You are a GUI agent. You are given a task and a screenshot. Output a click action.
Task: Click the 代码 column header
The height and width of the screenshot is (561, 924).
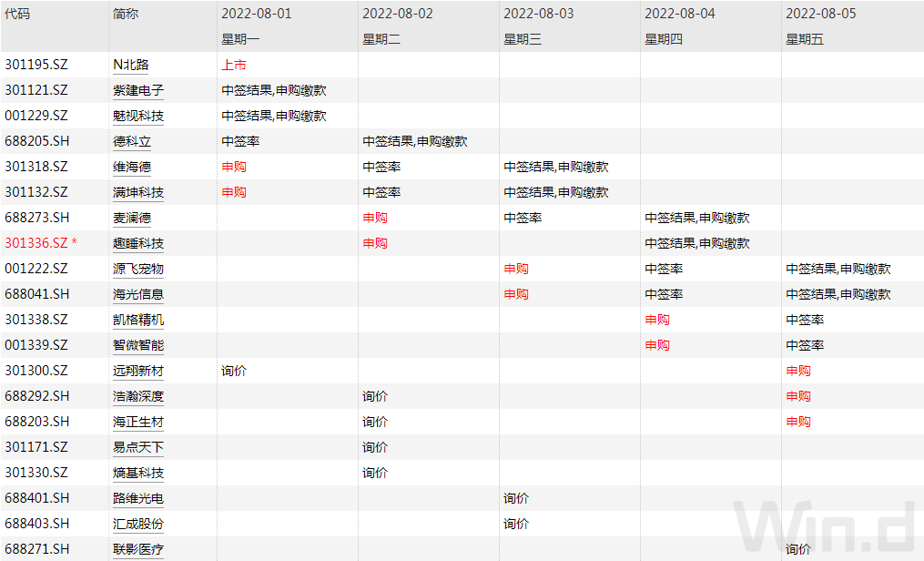(17, 15)
